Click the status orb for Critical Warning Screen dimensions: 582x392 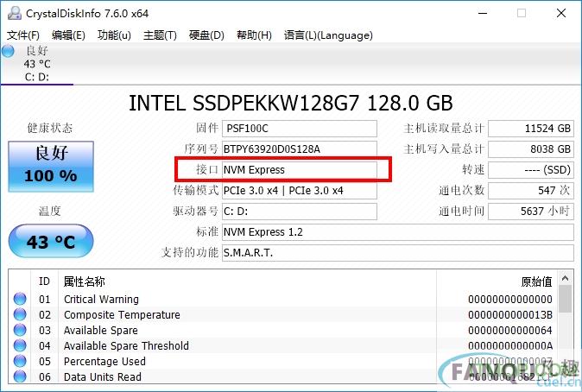20,299
